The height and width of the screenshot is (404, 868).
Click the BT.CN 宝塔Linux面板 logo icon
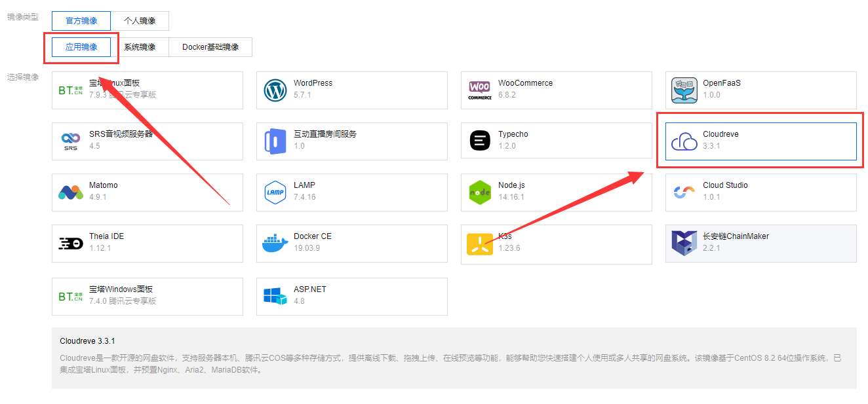(71, 90)
